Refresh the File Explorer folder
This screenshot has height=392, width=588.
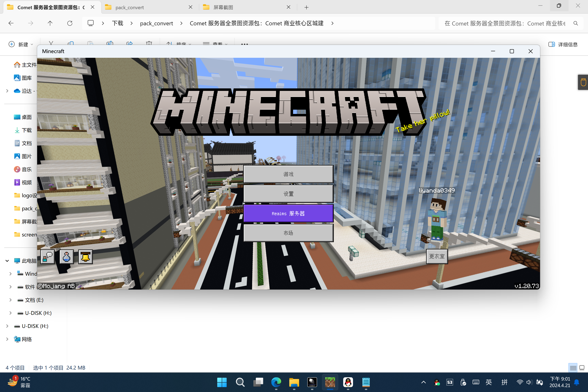click(x=70, y=23)
